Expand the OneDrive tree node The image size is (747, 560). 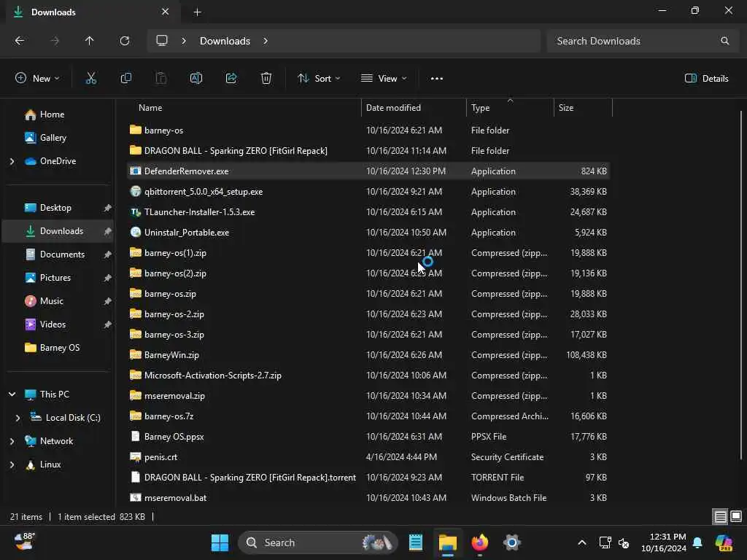12,161
